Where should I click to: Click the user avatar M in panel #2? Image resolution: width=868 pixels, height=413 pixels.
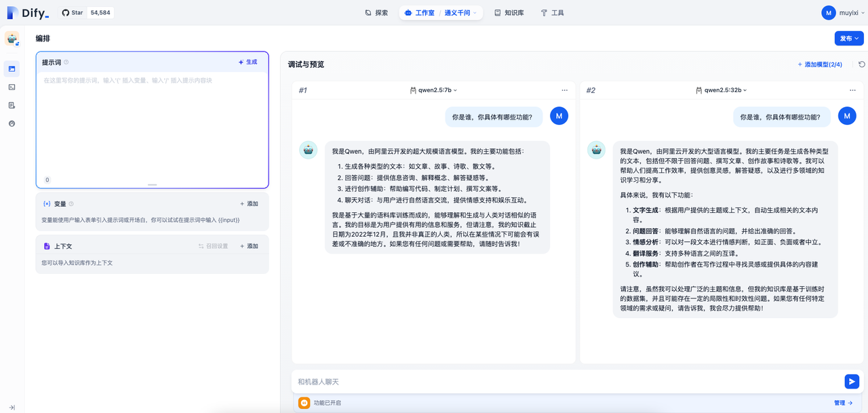pyautogui.click(x=847, y=116)
